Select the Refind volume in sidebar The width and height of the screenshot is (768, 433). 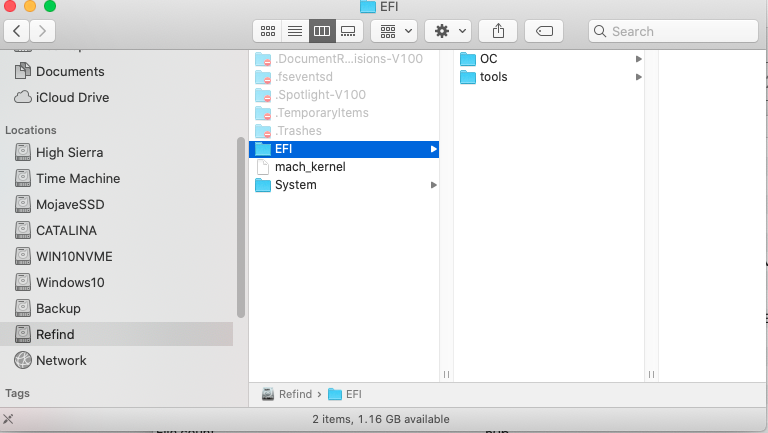coord(117,334)
